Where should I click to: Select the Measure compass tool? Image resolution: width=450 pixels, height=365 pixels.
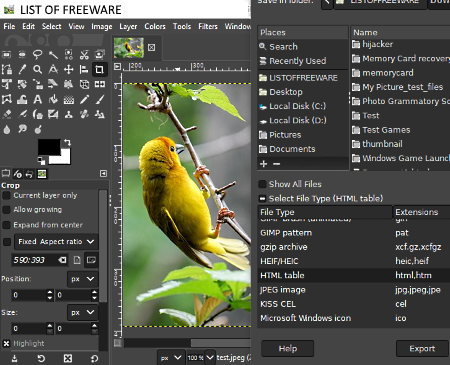(x=53, y=69)
